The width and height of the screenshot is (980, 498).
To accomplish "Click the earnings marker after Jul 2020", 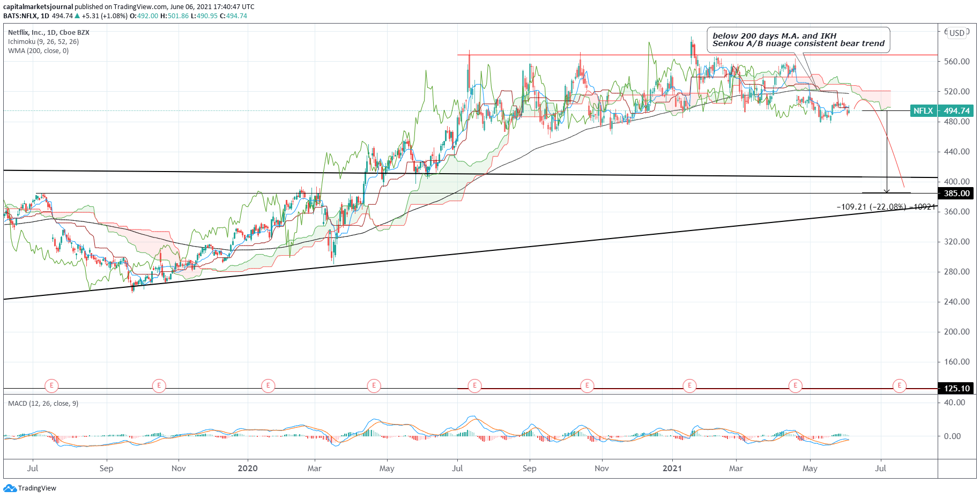I will (x=474, y=385).
